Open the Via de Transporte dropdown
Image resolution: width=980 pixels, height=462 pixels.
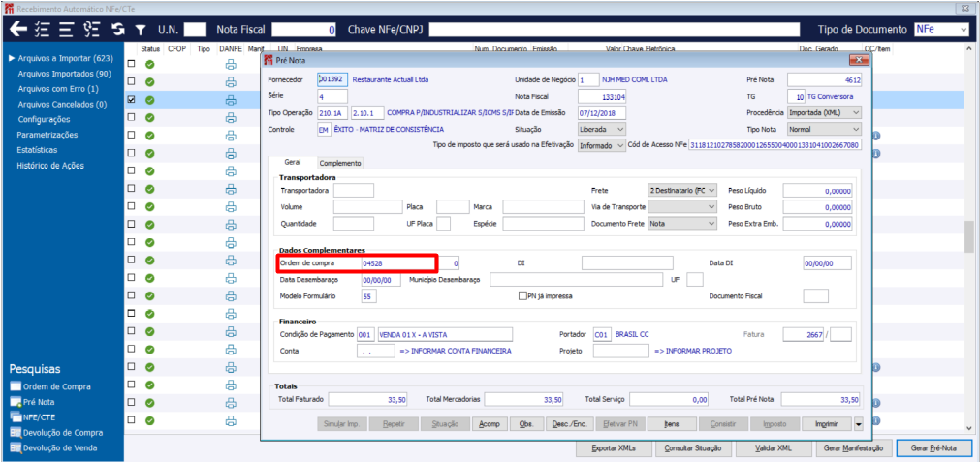tap(682, 206)
